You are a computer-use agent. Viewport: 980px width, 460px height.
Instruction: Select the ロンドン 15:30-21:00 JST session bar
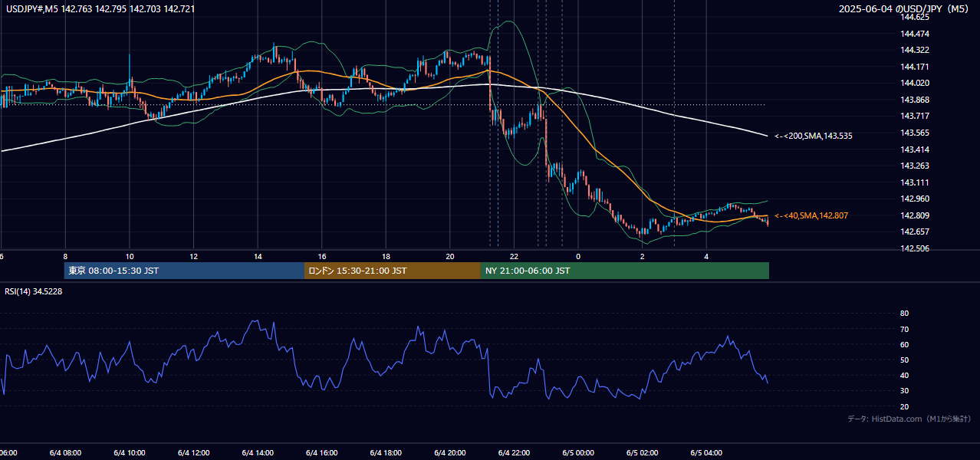pos(393,271)
